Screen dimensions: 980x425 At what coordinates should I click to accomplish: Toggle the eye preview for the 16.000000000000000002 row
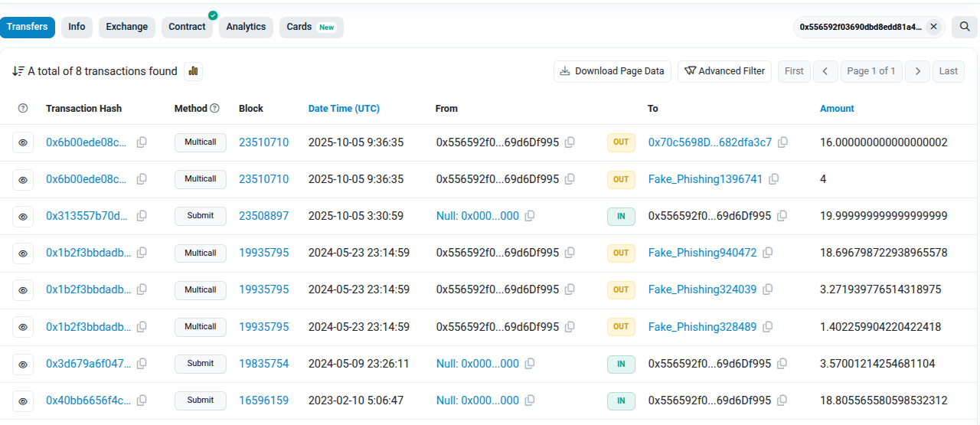point(23,142)
